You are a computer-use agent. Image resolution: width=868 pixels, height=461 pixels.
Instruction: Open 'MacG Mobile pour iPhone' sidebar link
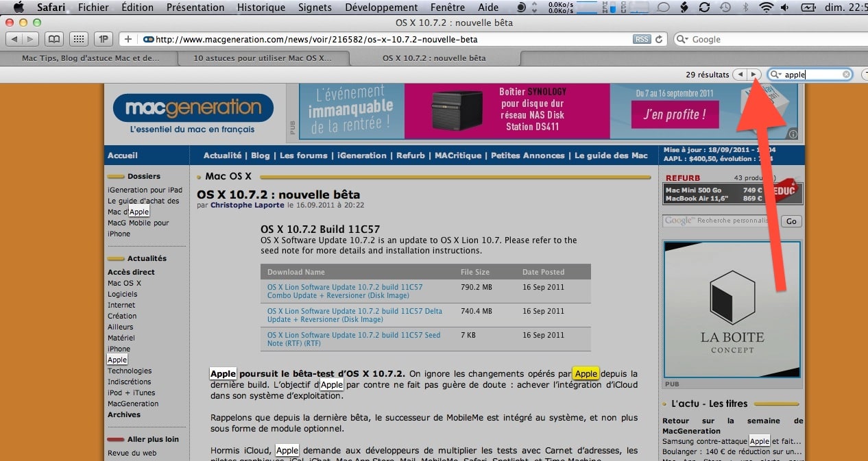pos(138,228)
